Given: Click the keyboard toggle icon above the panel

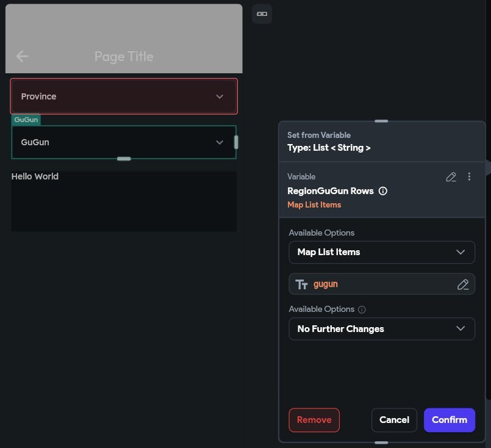Looking at the screenshot, I should coord(262,14).
